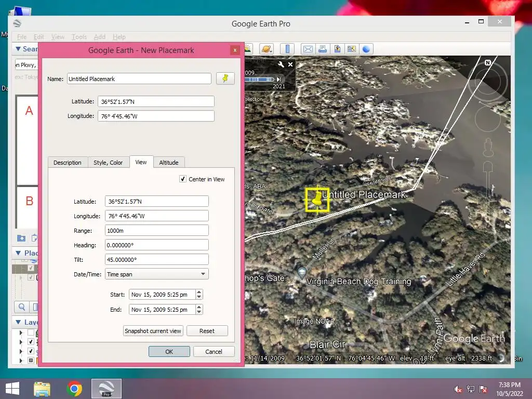Click the zoom slider on map
This screenshot has width=532, height=399.
pyautogui.click(x=488, y=198)
